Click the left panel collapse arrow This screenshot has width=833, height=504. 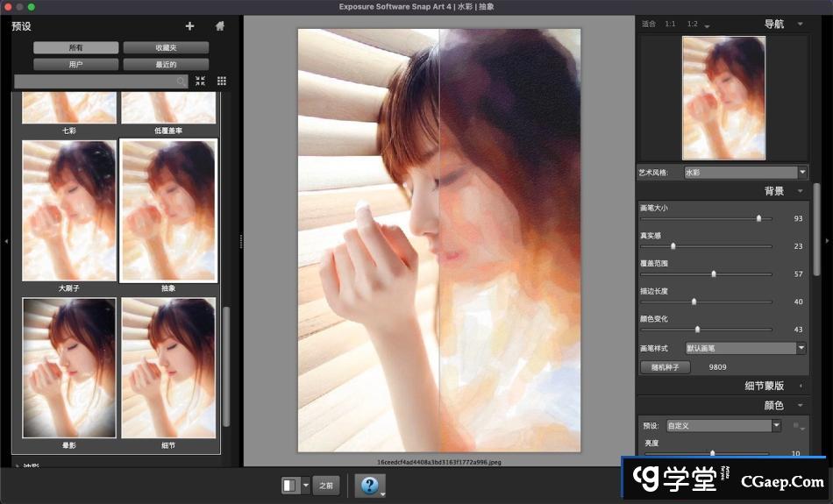click(x=4, y=239)
